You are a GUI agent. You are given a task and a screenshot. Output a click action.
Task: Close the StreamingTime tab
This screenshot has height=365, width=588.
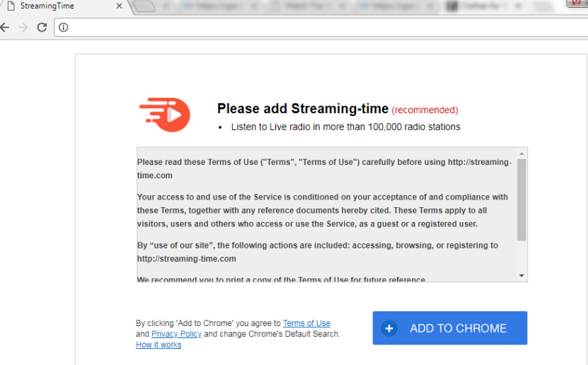point(118,6)
